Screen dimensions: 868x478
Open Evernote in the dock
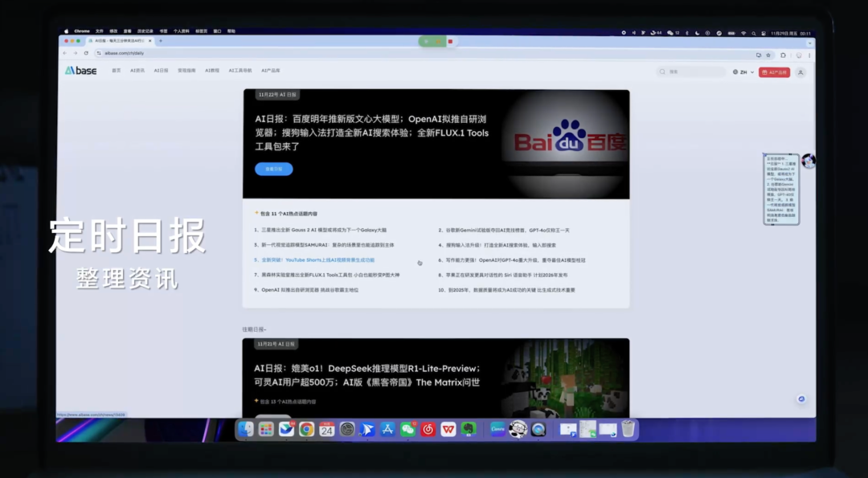[469, 429]
